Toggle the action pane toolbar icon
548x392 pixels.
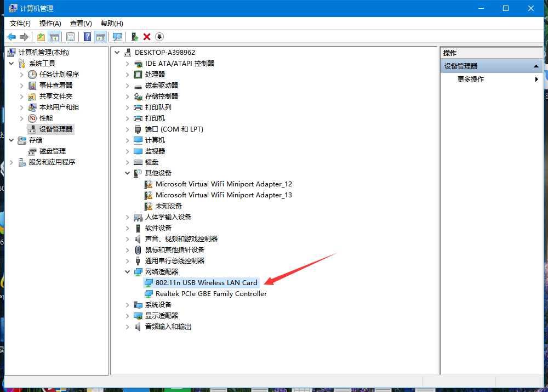101,37
